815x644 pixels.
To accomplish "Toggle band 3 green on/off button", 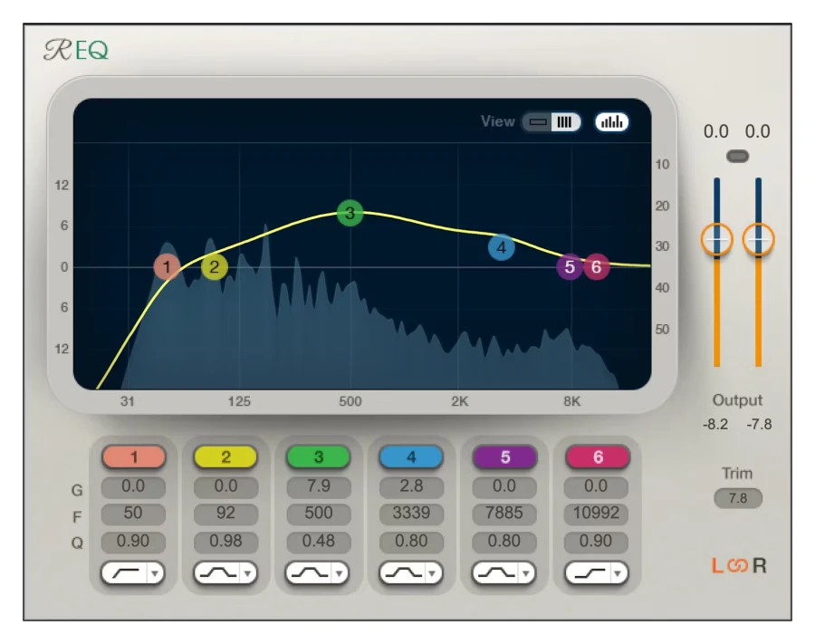I will (318, 457).
